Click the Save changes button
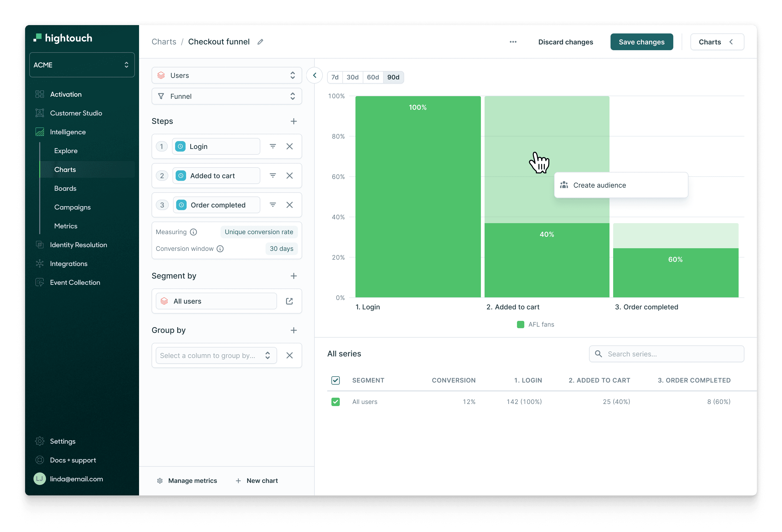The height and width of the screenshot is (532, 782). pyautogui.click(x=641, y=42)
